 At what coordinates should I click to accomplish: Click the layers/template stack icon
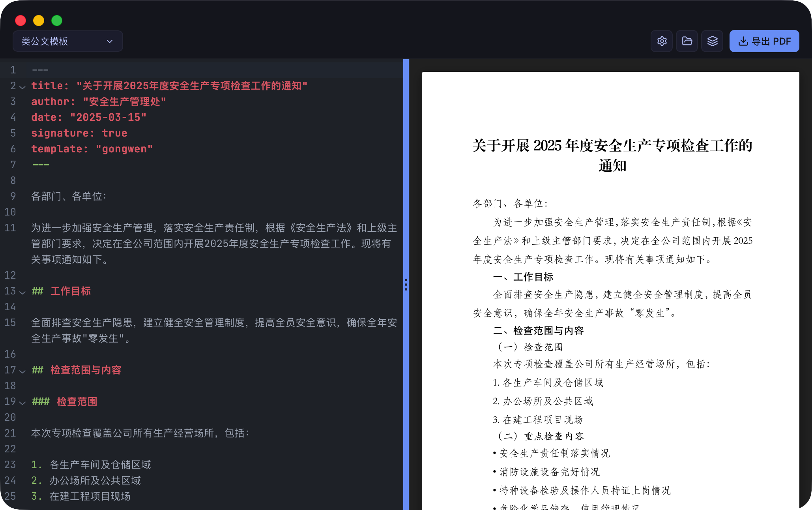click(712, 41)
